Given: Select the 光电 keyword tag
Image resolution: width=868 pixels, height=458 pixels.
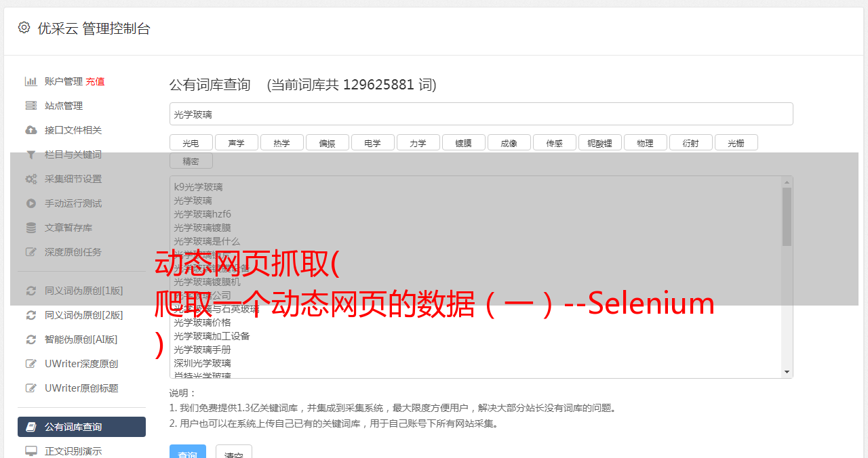Looking at the screenshot, I should coord(191,142).
